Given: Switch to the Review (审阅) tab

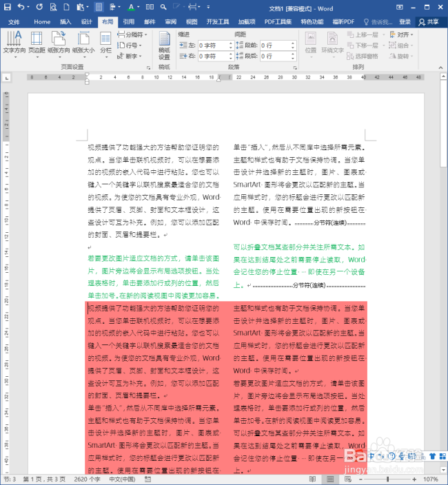Looking at the screenshot, I should point(171,22).
